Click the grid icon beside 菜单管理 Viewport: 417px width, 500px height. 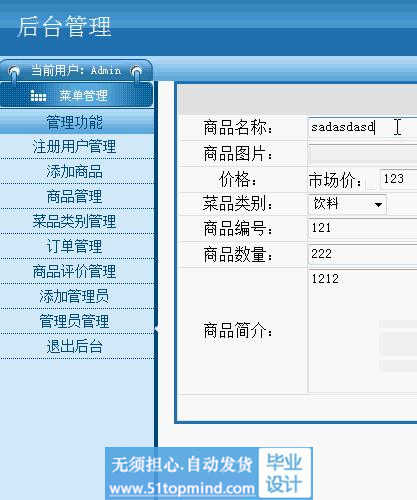click(38, 96)
